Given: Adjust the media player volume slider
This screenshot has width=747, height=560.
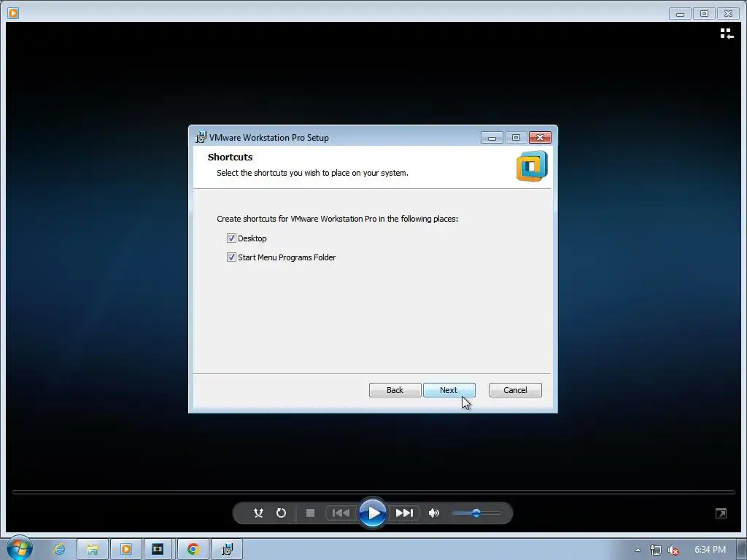Looking at the screenshot, I should (476, 513).
